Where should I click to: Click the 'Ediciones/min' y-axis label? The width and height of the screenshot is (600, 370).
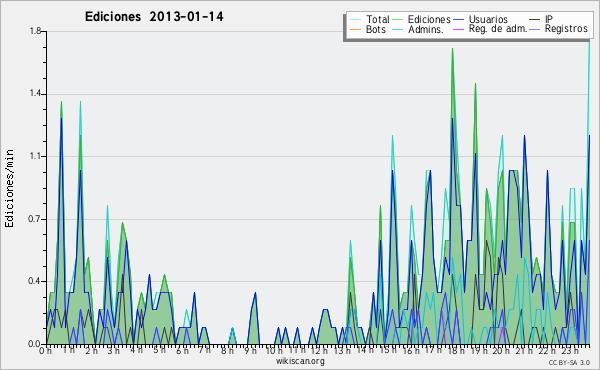(x=9, y=188)
